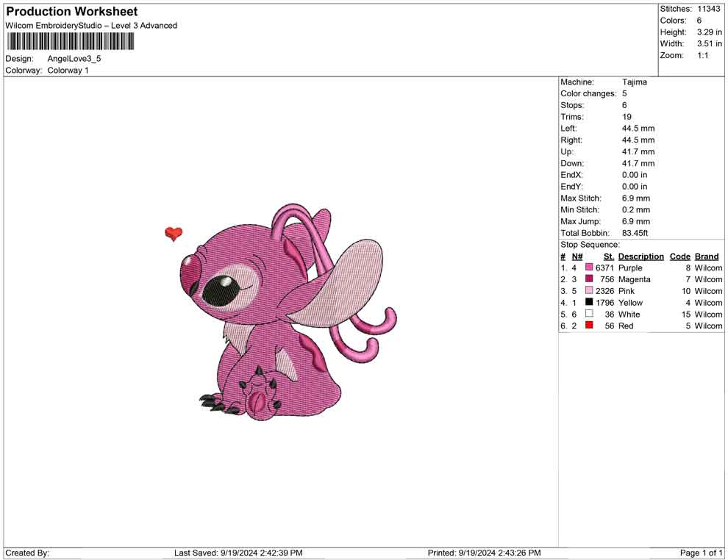Click the Red color swatch

click(x=589, y=326)
